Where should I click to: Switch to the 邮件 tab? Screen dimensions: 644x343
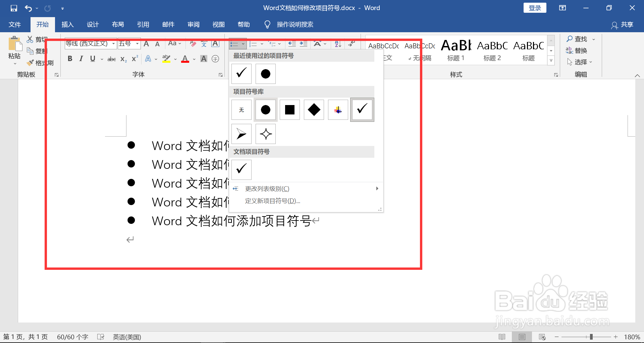[168, 24]
